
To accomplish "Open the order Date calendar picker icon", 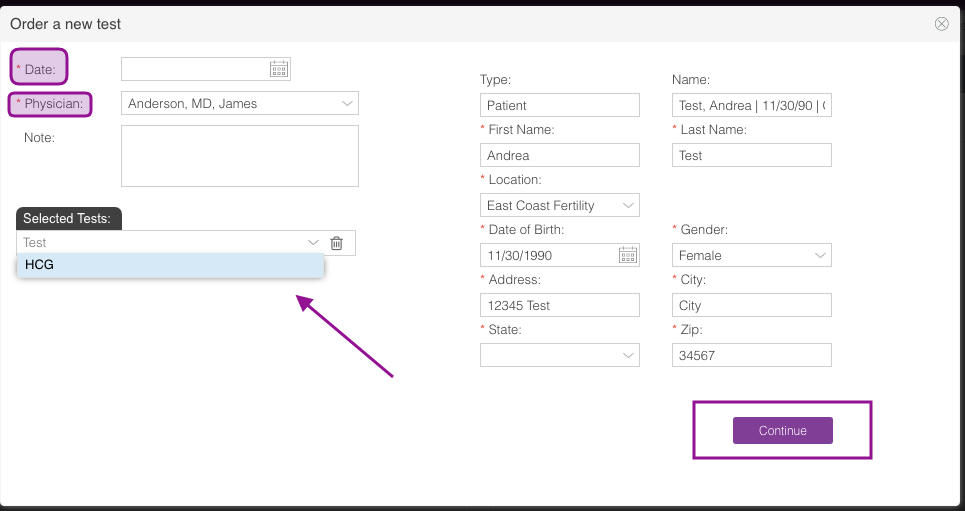I will click(279, 69).
